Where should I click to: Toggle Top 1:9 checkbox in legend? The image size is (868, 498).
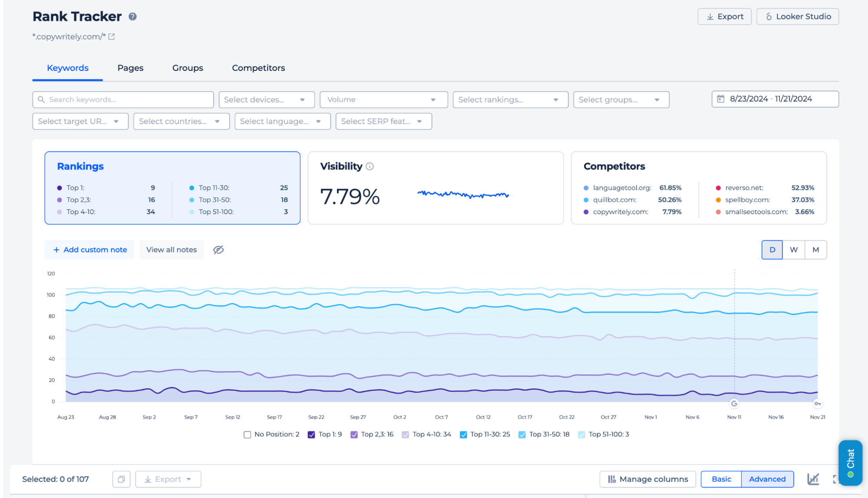[312, 434]
